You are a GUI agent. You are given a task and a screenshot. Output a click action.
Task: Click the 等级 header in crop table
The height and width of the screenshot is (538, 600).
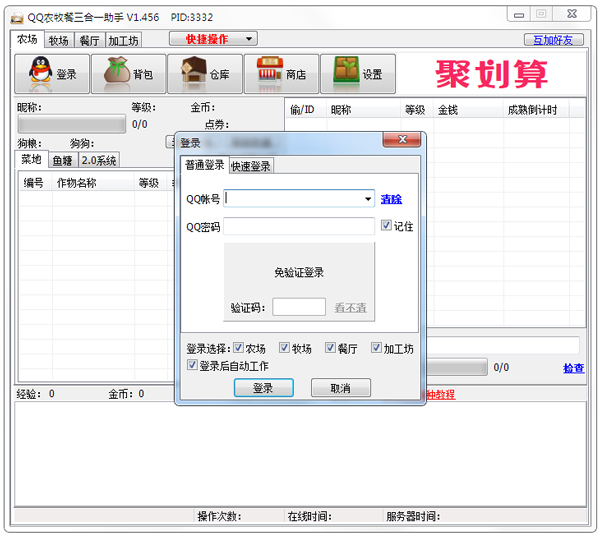point(151,183)
